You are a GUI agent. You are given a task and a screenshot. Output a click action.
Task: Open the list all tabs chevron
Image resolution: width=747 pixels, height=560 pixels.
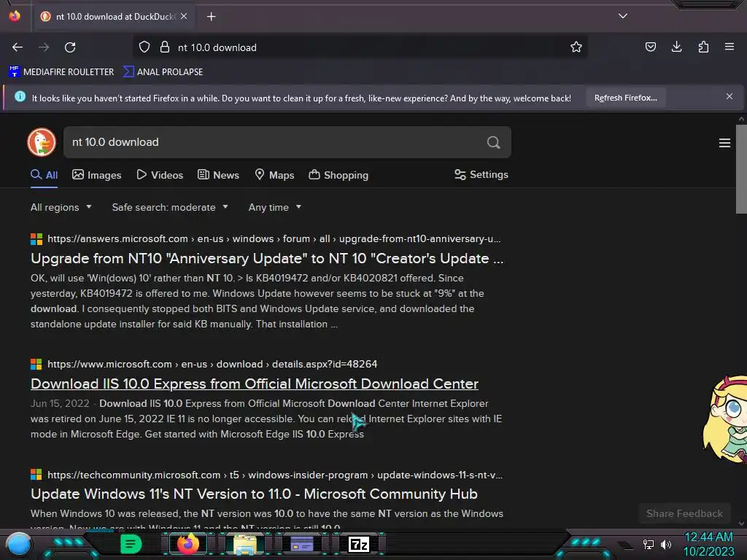point(623,16)
